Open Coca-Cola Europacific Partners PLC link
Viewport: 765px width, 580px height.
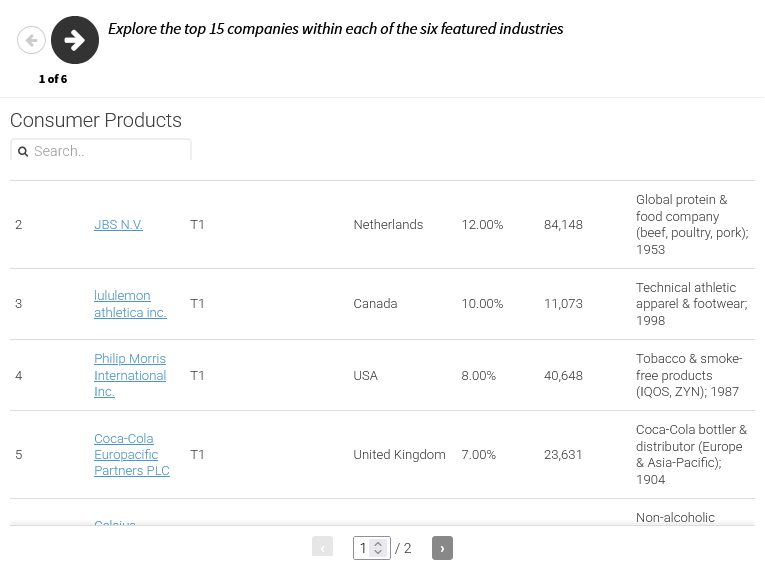coord(132,455)
